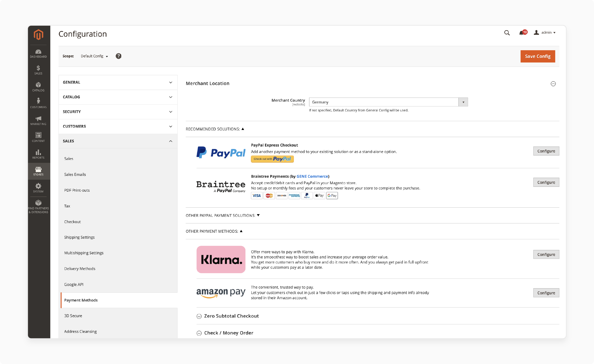Configure Klarna payment method
The height and width of the screenshot is (364, 594).
[x=546, y=255]
